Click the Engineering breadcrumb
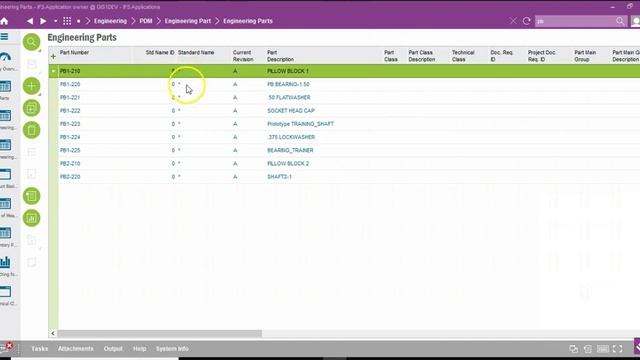The width and height of the screenshot is (640, 360). [x=110, y=21]
